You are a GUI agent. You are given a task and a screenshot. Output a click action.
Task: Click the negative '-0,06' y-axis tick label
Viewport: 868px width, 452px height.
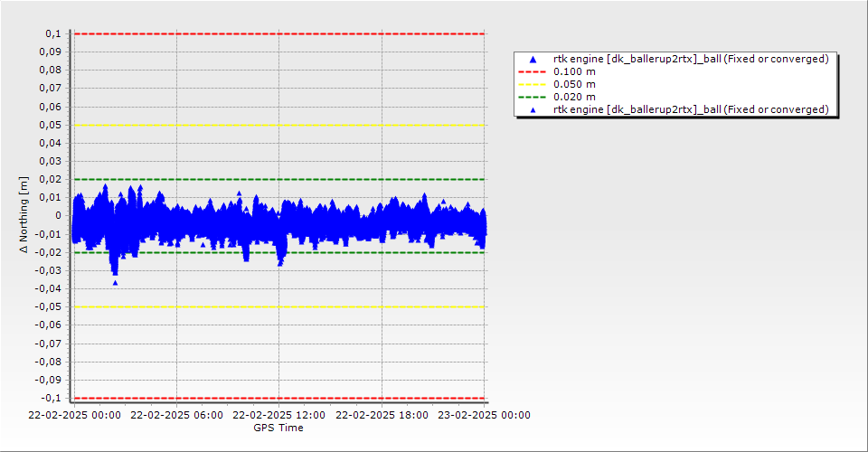point(49,325)
